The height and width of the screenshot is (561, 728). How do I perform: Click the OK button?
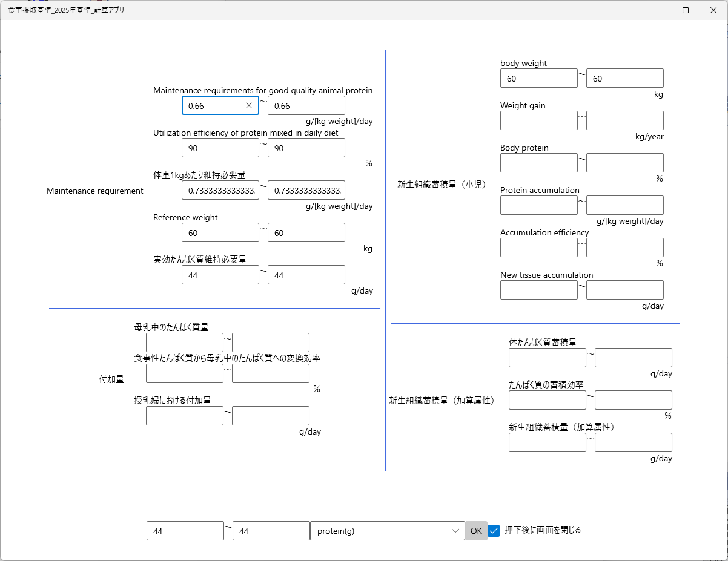pyautogui.click(x=476, y=531)
